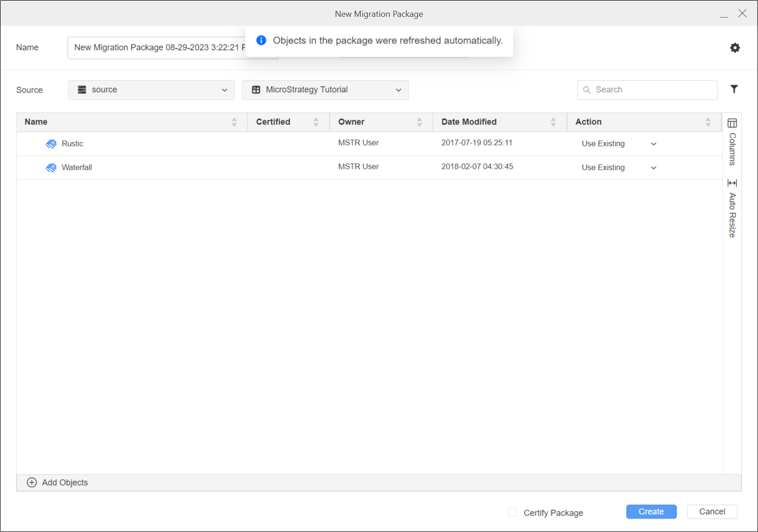Click the Waterfall object icon
Viewport: 758px width, 532px height.
51,168
